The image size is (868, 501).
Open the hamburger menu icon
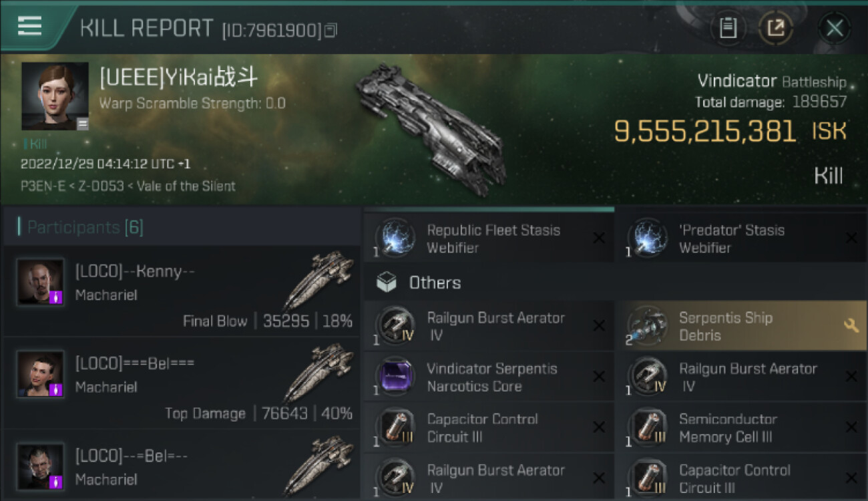pyautogui.click(x=29, y=26)
